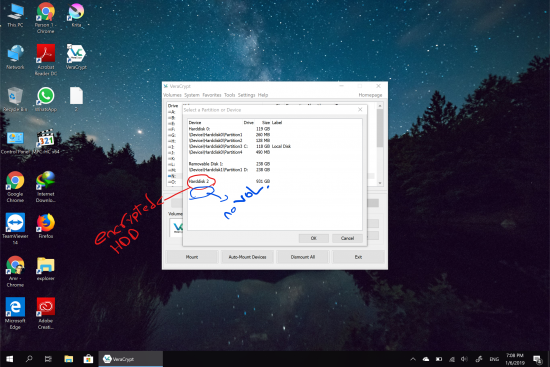Open File Explorer from taskbar
The width and height of the screenshot is (550, 367).
[68, 359]
